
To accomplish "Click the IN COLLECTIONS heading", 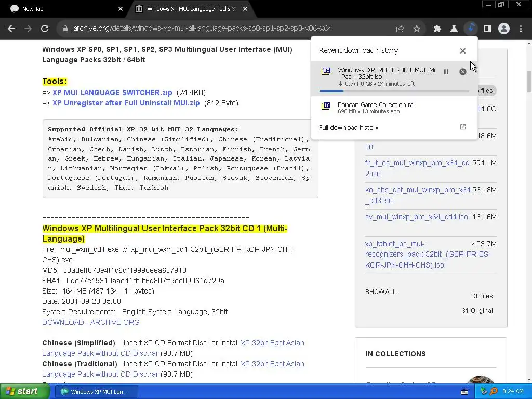I will pos(395,354).
